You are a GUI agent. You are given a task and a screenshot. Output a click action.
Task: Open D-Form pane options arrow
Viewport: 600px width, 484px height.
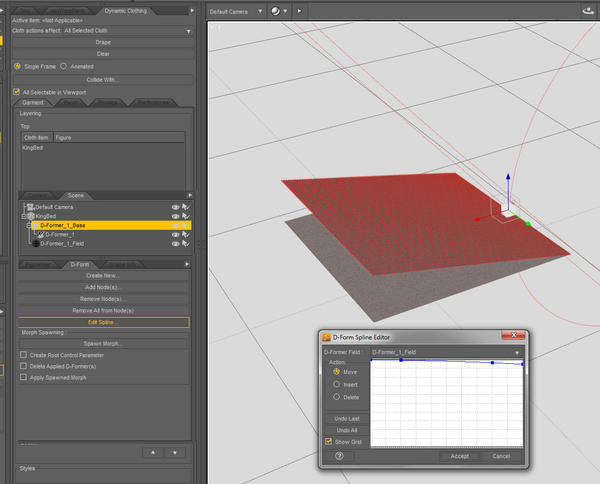click(187, 264)
